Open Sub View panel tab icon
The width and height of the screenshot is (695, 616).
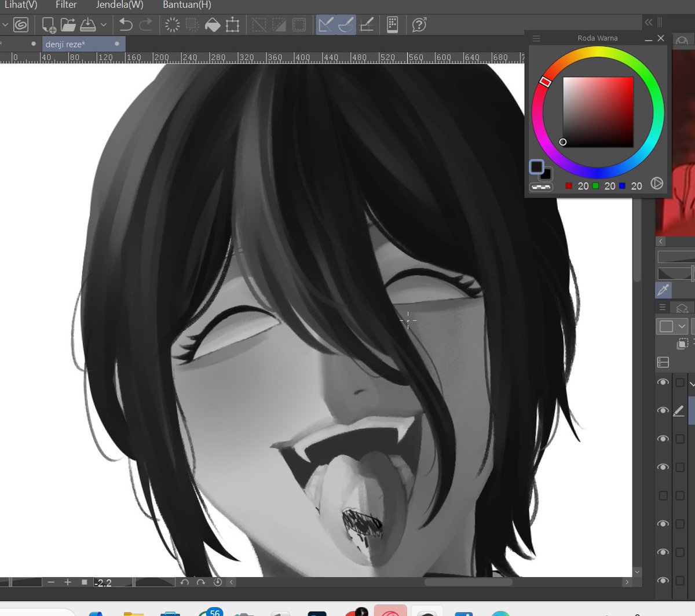(682, 41)
